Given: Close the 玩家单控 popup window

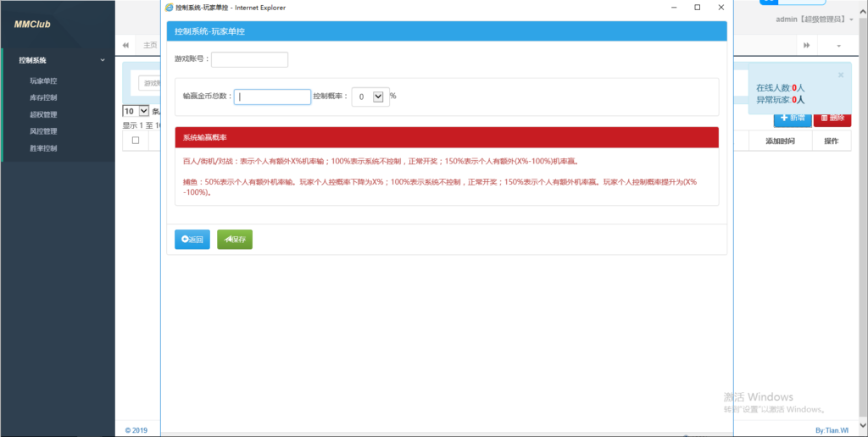Looking at the screenshot, I should (x=721, y=8).
